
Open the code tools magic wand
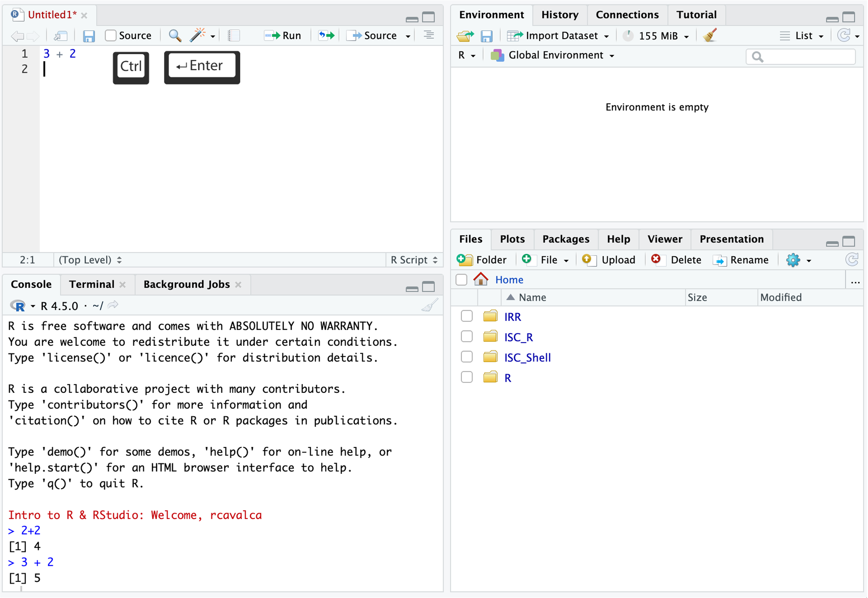[x=198, y=35]
